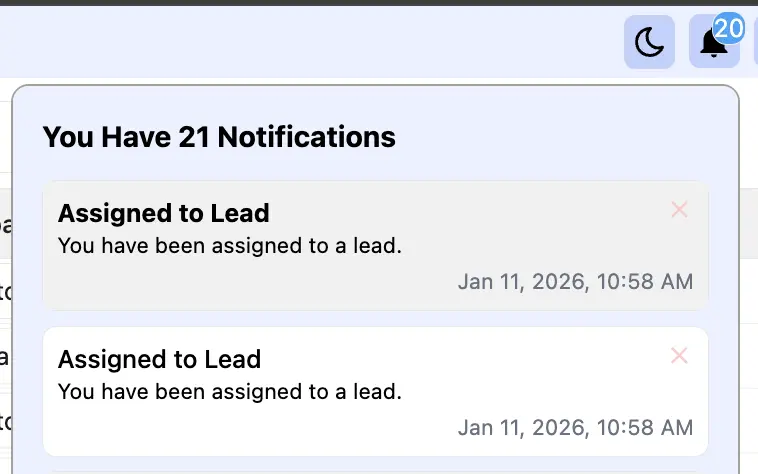
Task: Click the notifications bell icon
Action: coord(713,44)
